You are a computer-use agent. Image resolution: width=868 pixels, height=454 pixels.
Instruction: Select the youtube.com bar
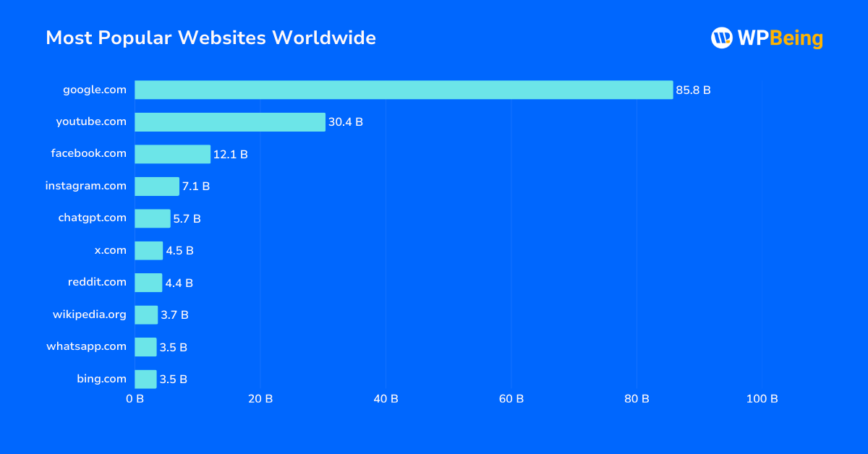click(231, 121)
